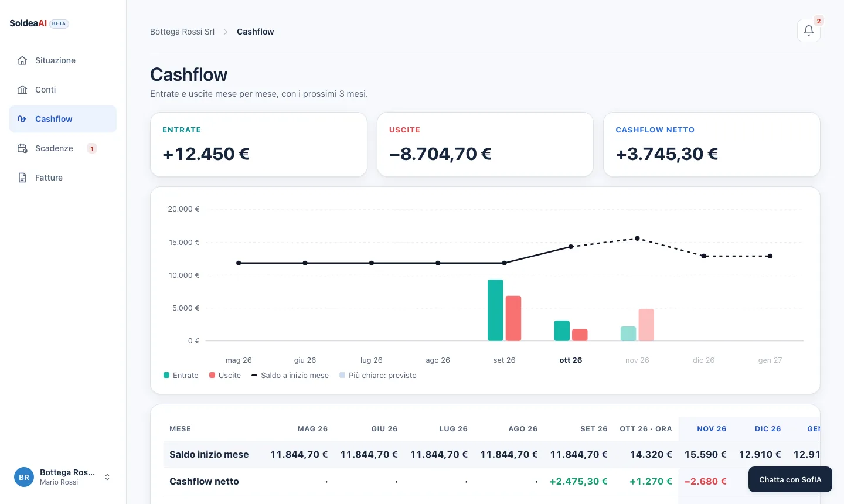Click the NOV 26 column header
844x504 pixels.
(712, 428)
